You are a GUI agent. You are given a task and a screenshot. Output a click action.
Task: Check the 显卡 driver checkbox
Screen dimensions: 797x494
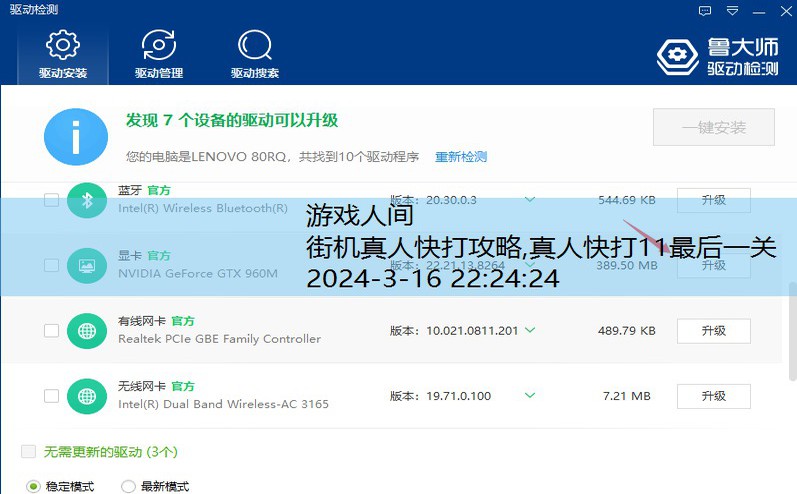(x=51, y=265)
